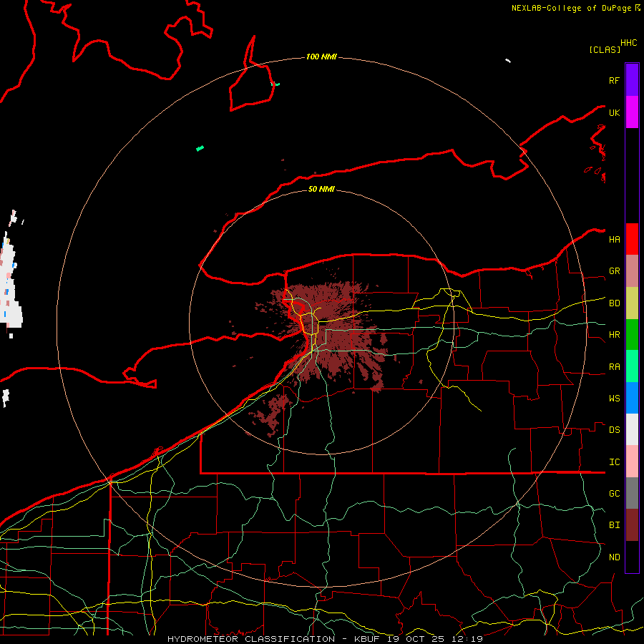Click the GR legend label
This screenshot has height=644, width=644.
point(614,271)
